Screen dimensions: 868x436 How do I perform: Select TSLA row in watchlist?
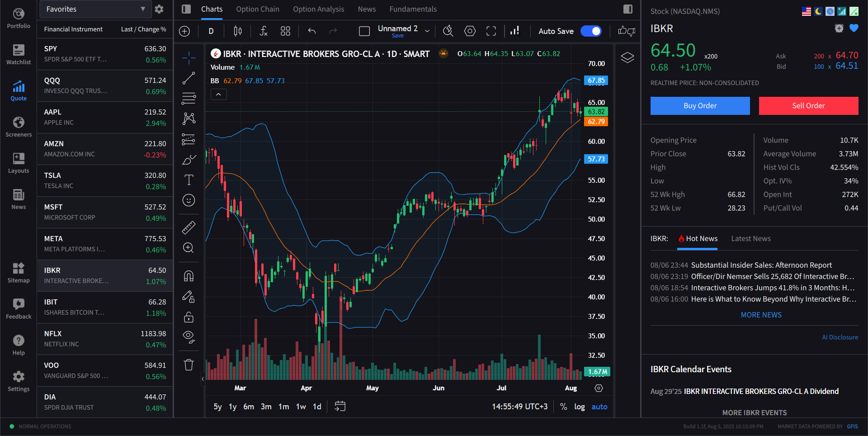click(105, 180)
